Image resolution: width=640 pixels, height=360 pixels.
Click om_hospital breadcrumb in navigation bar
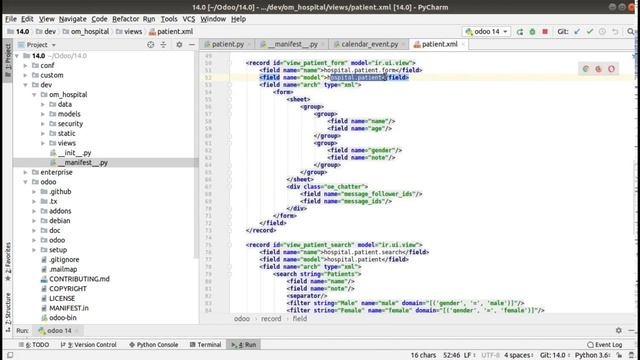86,31
